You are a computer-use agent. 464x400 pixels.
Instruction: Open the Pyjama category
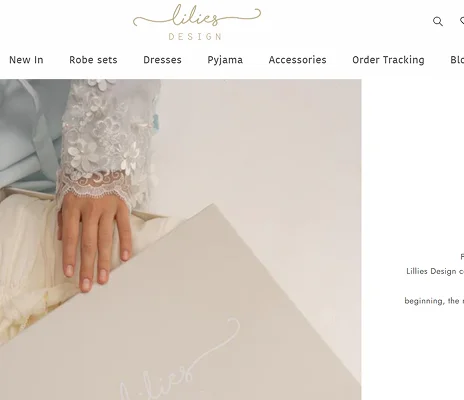(225, 60)
